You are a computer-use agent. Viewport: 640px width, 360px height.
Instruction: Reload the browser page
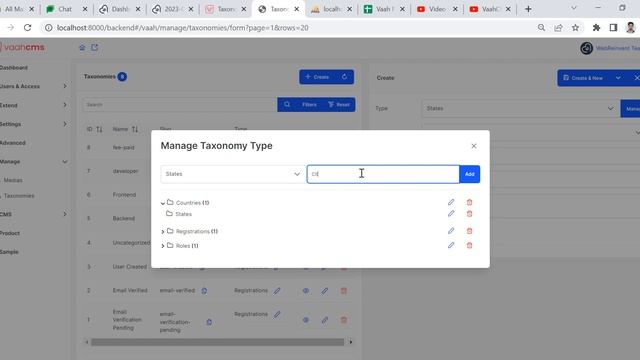pyautogui.click(x=27, y=28)
